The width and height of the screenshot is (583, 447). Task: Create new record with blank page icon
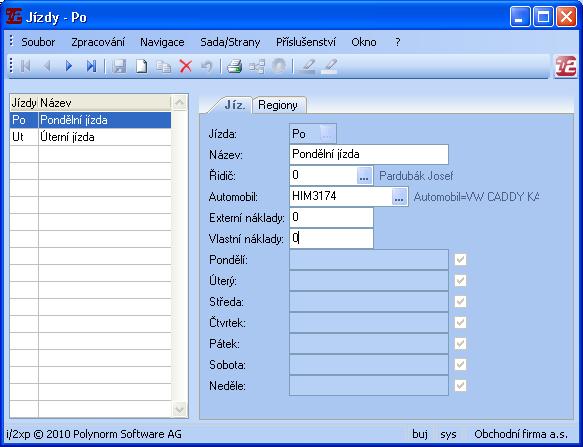click(x=141, y=67)
